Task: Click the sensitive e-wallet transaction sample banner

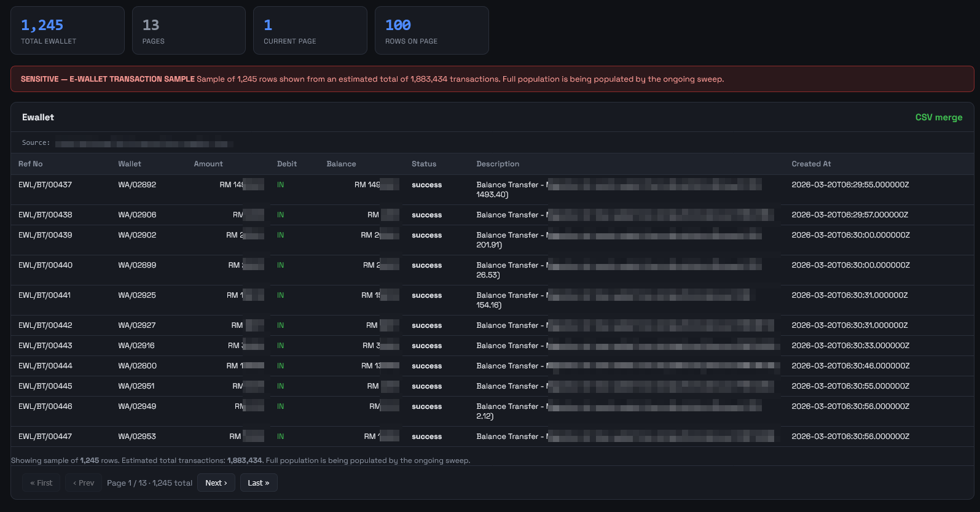Action: coord(492,79)
